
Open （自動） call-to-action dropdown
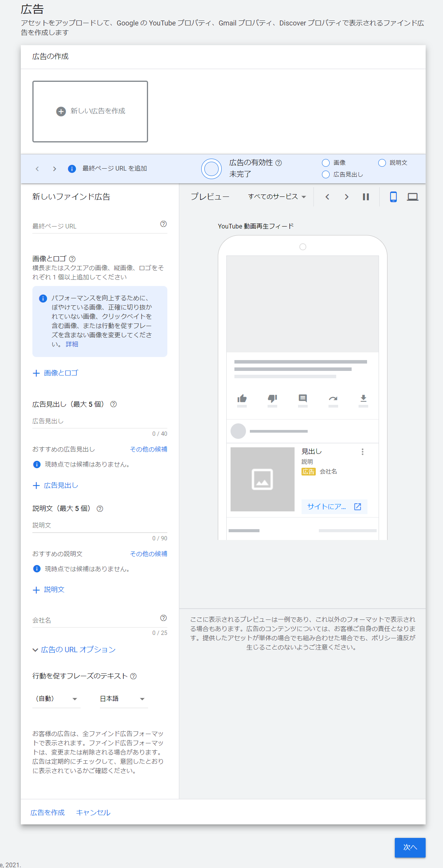click(56, 699)
